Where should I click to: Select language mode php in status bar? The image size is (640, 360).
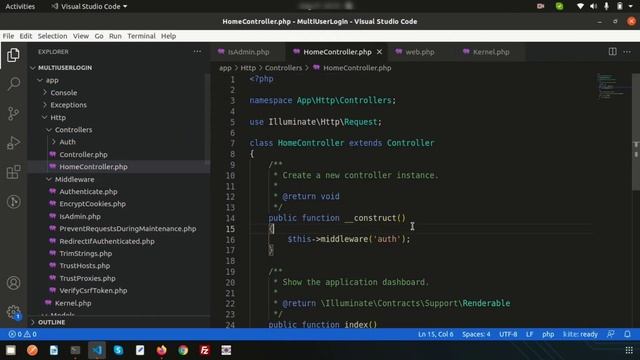pyautogui.click(x=548, y=334)
